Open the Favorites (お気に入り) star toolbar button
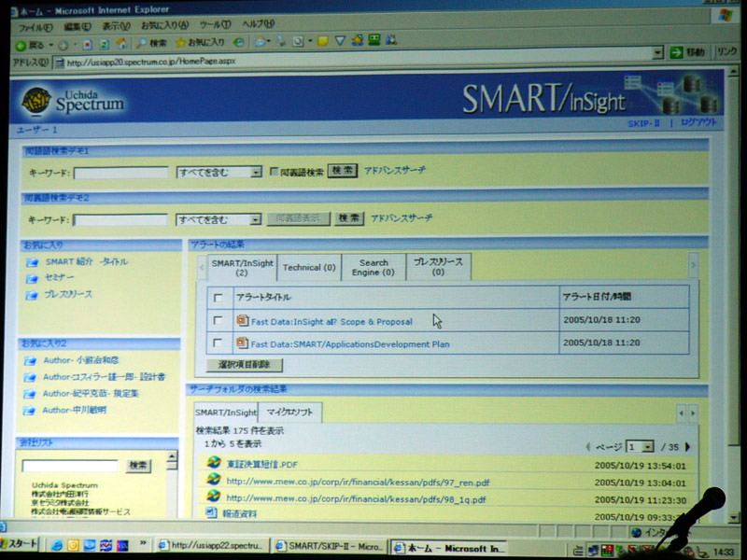 pos(200,42)
